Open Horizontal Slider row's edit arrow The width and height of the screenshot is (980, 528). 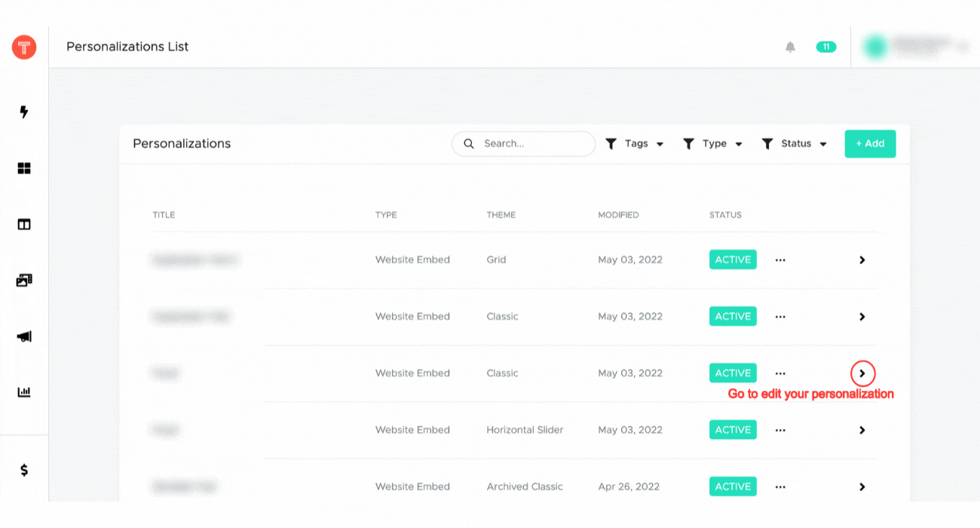tap(862, 430)
